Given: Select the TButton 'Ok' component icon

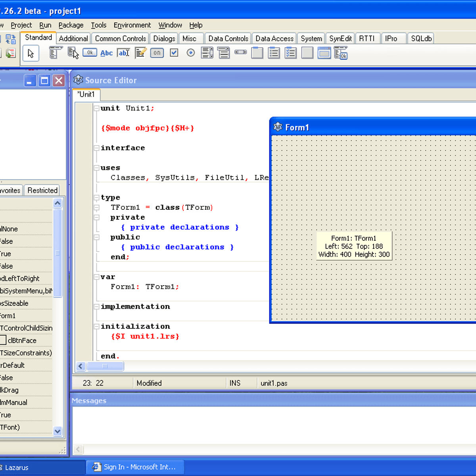Looking at the screenshot, I should pyautogui.click(x=90, y=53).
